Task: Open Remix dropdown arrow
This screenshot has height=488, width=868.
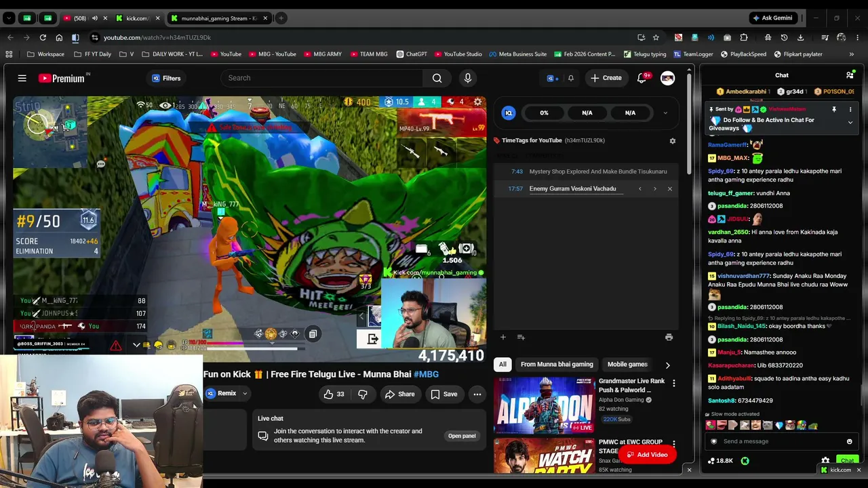Action: [x=245, y=394]
